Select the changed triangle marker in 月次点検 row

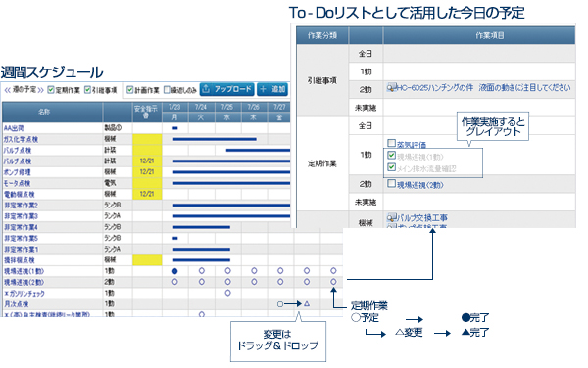coord(307,304)
